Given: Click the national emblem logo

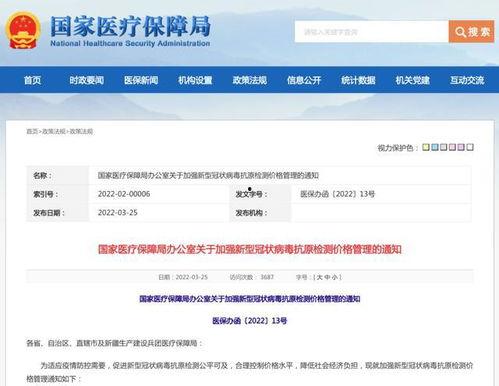Looking at the screenshot, I should click(23, 30).
